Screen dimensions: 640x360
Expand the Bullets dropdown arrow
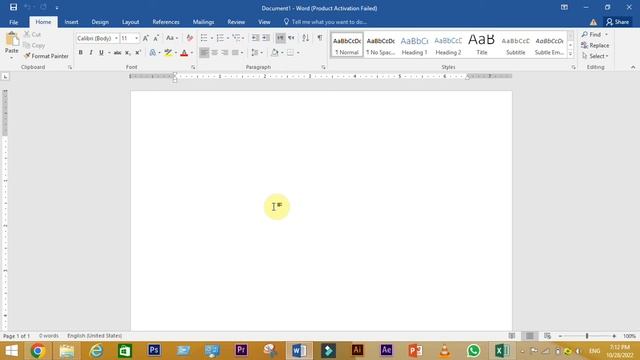(211, 38)
